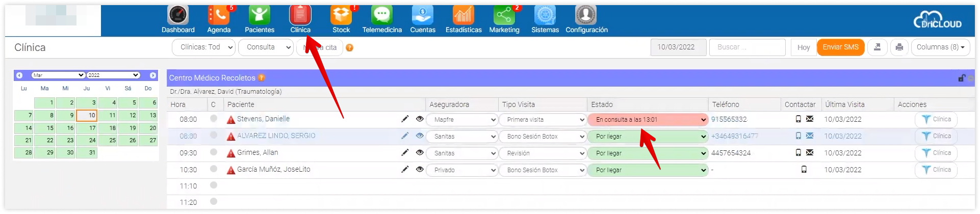980x214 pixels.
Task: Toggle the C circle for 11:10 slot
Action: [x=214, y=185]
